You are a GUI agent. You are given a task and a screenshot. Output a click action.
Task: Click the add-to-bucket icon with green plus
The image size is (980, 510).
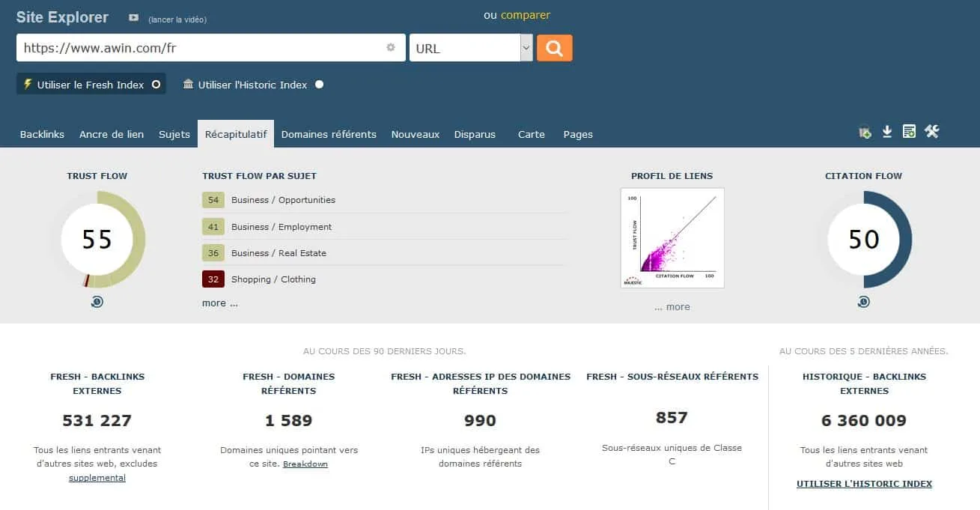tap(865, 133)
